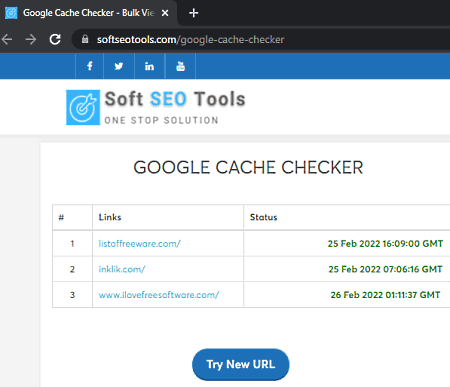Click the Status column header
Image resolution: width=450 pixels, height=387 pixels.
(263, 217)
